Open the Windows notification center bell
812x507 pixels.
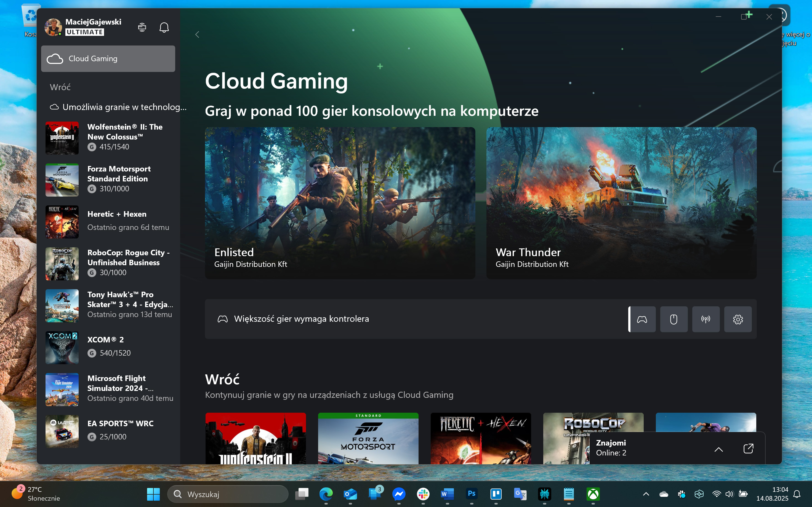coord(797,494)
